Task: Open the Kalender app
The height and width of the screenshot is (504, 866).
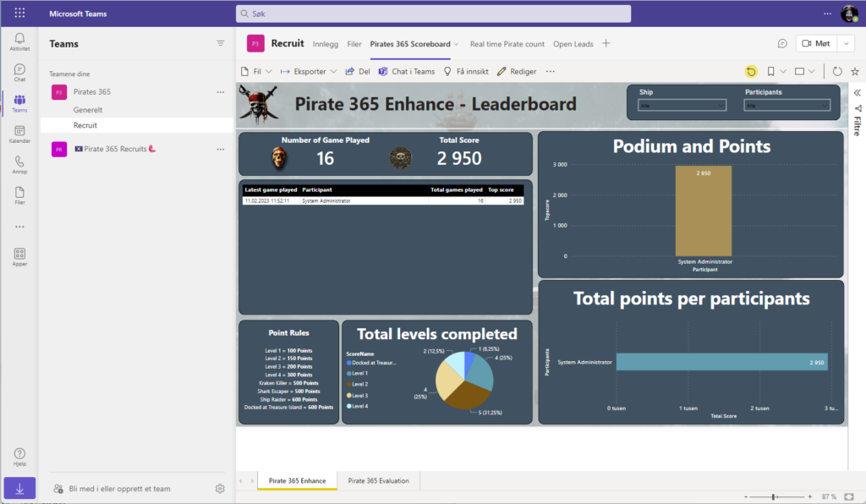Action: click(19, 134)
